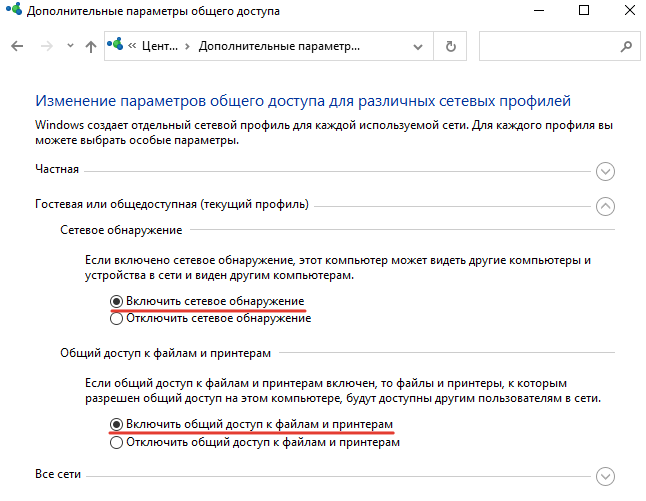
Task: Open the 'Цент...' breadcrumb segment
Action: point(160,46)
